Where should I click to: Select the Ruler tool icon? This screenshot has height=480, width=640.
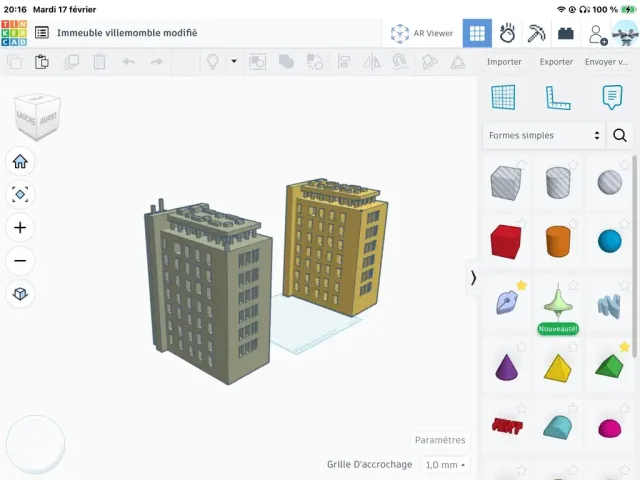[x=558, y=98]
